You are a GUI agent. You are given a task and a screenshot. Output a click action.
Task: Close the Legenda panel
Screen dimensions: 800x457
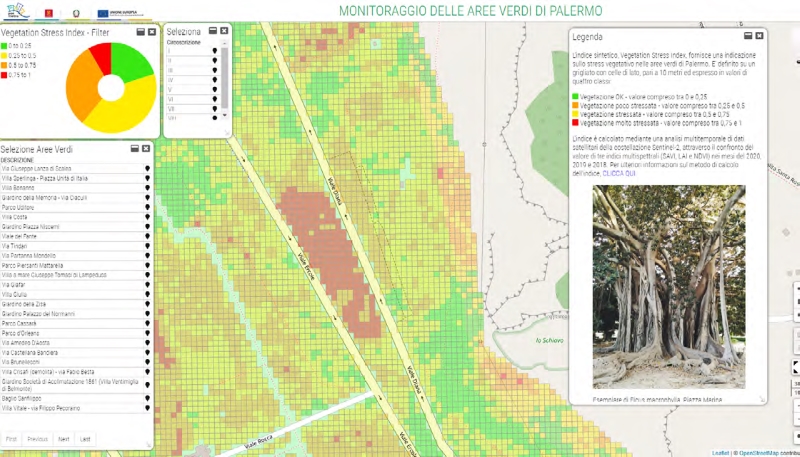click(x=759, y=36)
